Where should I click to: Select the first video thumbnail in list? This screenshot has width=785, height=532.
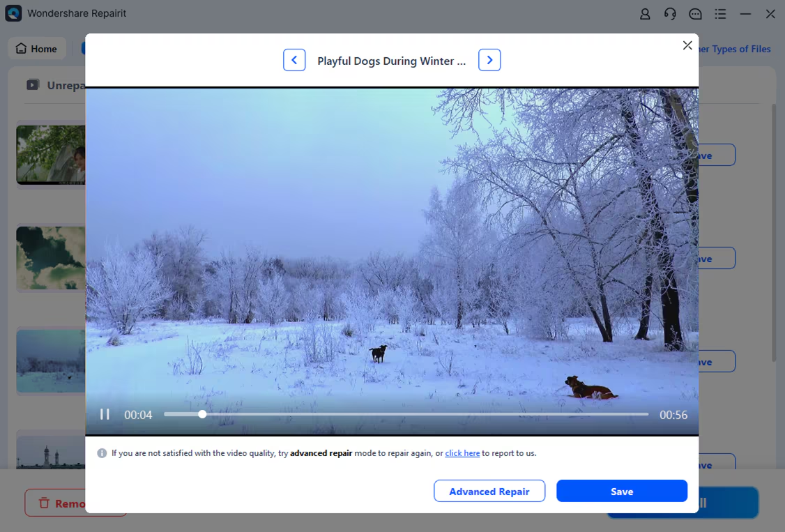tap(50, 155)
